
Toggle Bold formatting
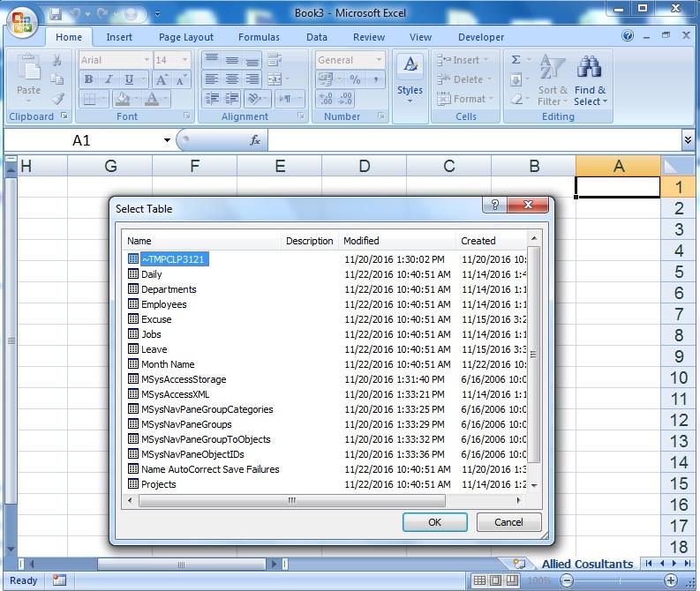(89, 79)
